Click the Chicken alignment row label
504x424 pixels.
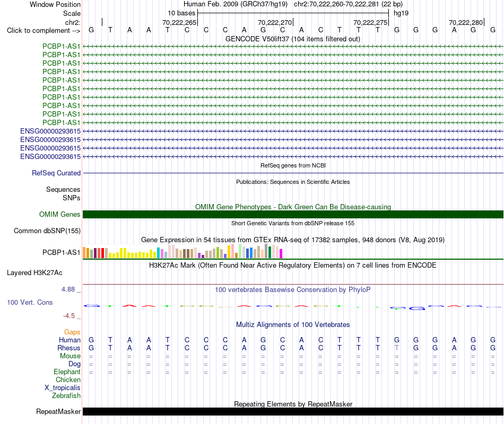(x=68, y=379)
